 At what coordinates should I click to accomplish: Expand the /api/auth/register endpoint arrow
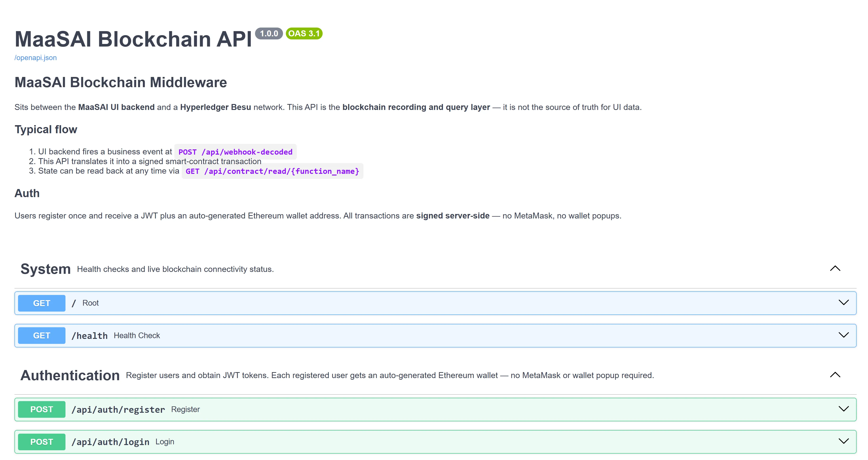click(x=843, y=409)
